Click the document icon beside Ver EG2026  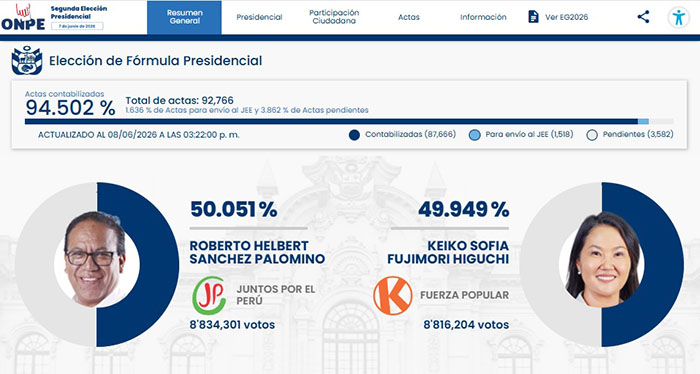click(533, 17)
